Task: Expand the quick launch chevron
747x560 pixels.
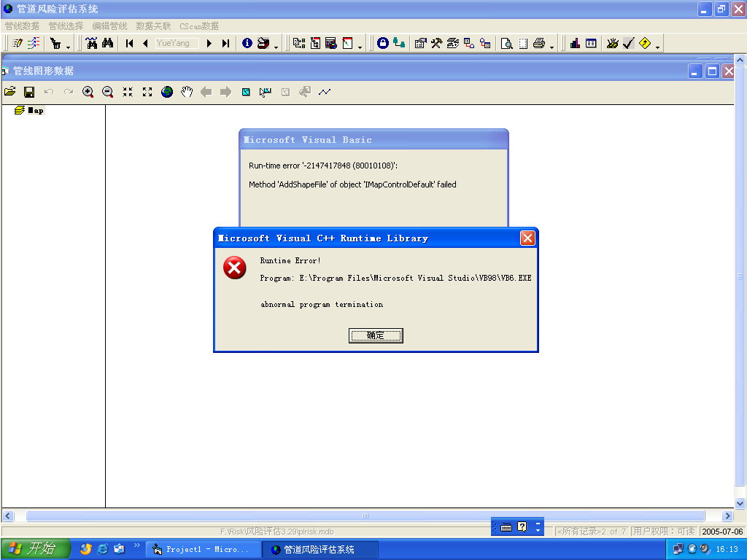Action: point(136,545)
